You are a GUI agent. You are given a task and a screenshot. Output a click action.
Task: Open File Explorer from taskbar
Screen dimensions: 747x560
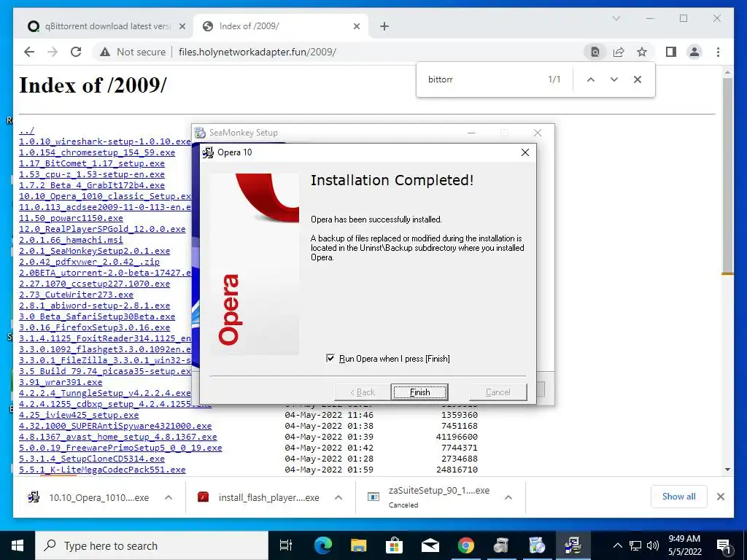click(358, 545)
